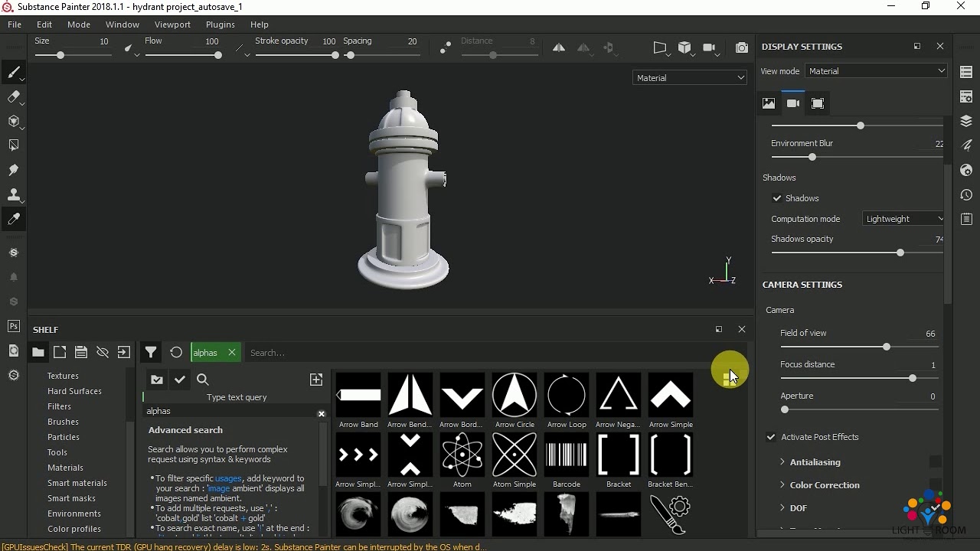Open the Layers panel icon
Screen dimensions: 980x551
[966, 121]
